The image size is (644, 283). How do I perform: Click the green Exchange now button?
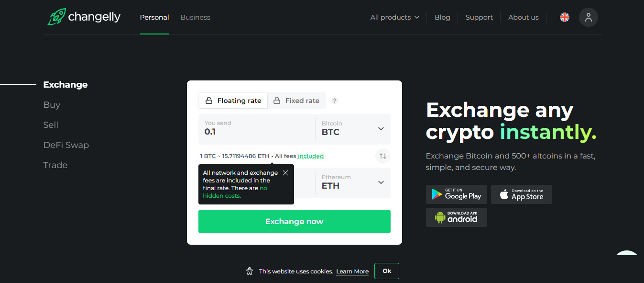(295, 221)
